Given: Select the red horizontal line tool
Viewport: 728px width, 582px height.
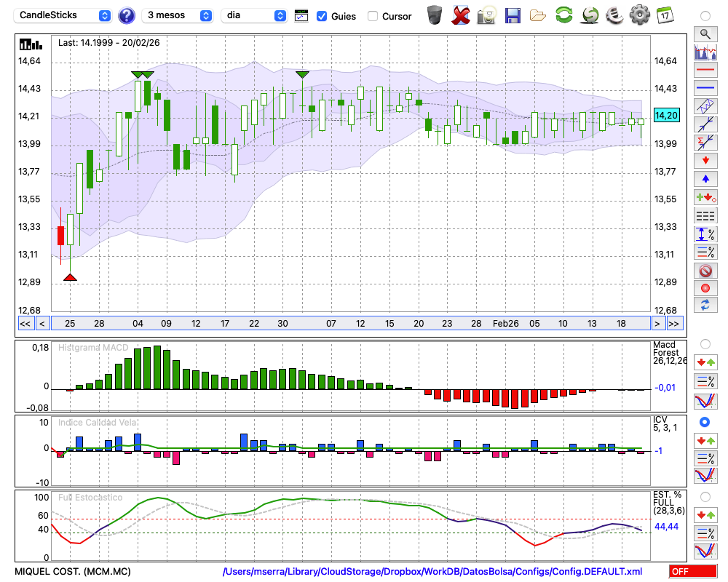Looking at the screenshot, I should (x=704, y=71).
